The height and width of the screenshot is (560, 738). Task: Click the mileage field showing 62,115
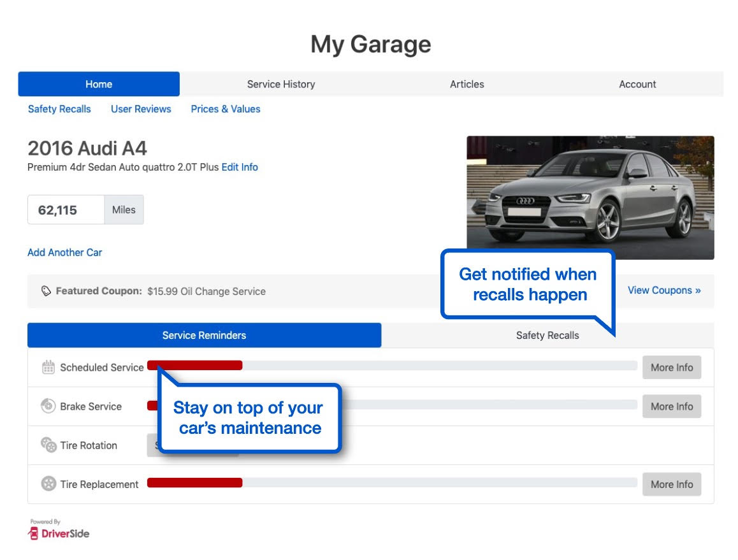[66, 210]
